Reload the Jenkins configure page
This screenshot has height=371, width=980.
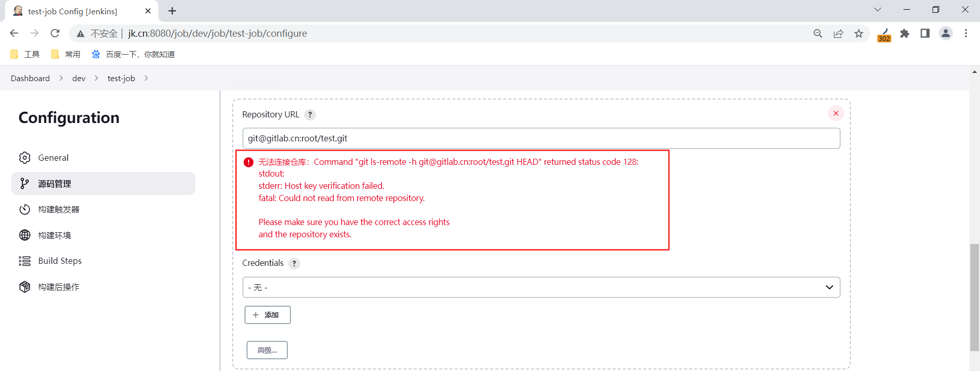coord(55,33)
